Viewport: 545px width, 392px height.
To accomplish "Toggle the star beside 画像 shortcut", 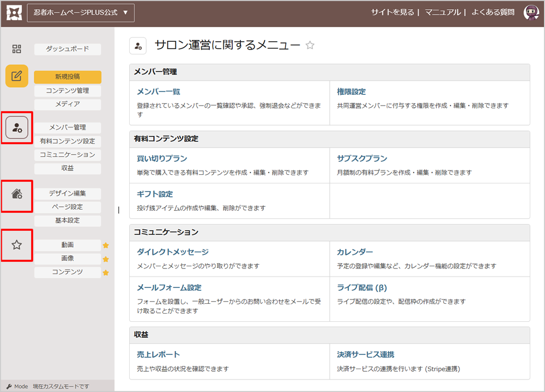I will click(x=106, y=259).
